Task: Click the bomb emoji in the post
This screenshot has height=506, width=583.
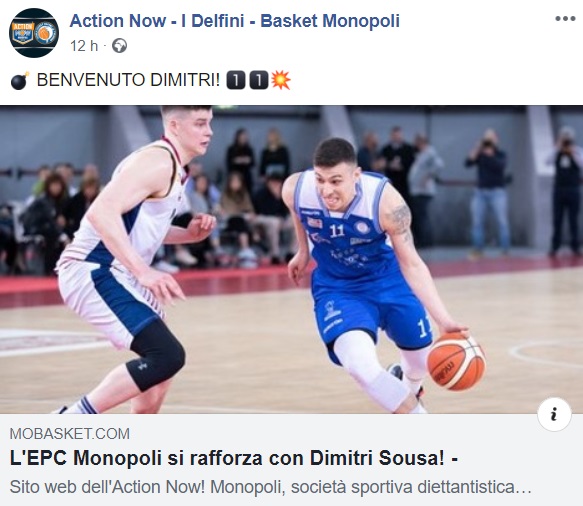Action: click(20, 81)
